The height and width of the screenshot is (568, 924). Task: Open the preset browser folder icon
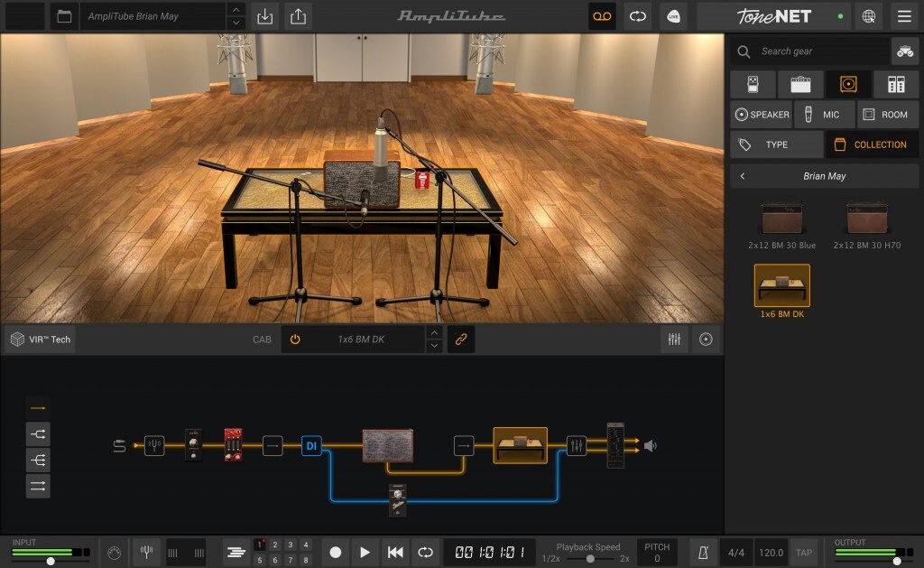64,16
